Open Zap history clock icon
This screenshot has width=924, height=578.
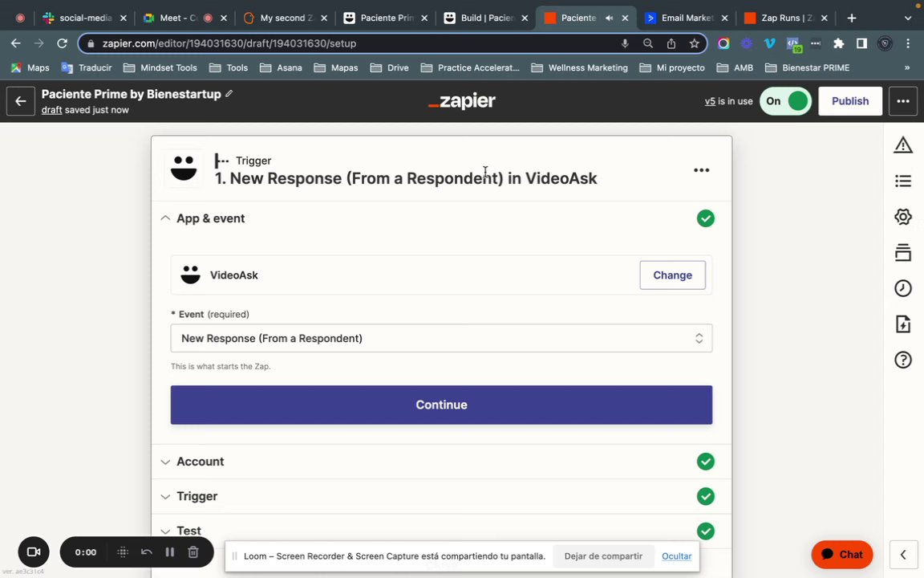[903, 288]
